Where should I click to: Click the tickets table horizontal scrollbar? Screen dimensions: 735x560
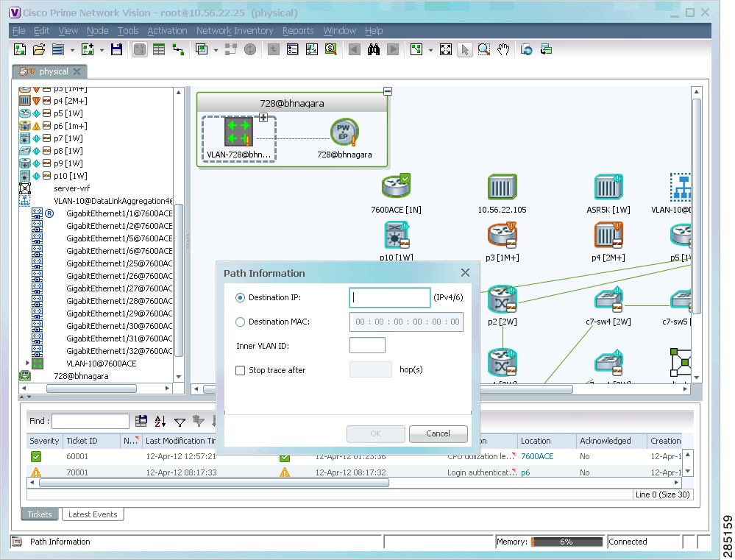pyautogui.click(x=214, y=483)
